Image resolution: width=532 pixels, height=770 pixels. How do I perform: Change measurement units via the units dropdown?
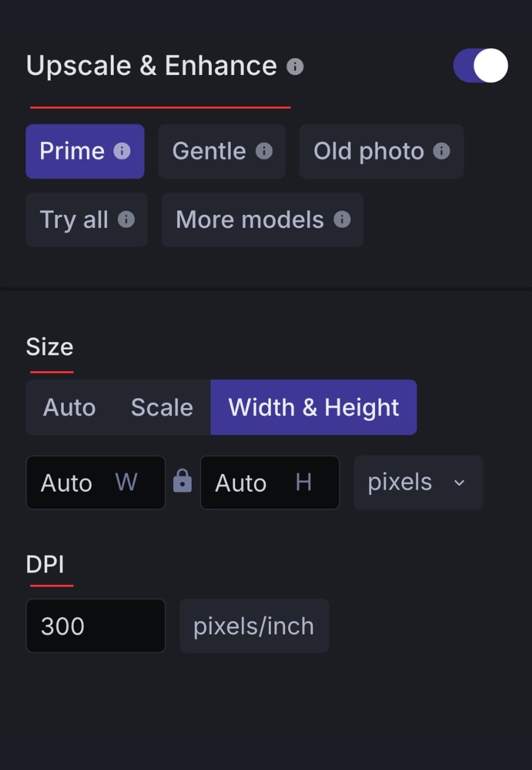pyautogui.click(x=418, y=482)
